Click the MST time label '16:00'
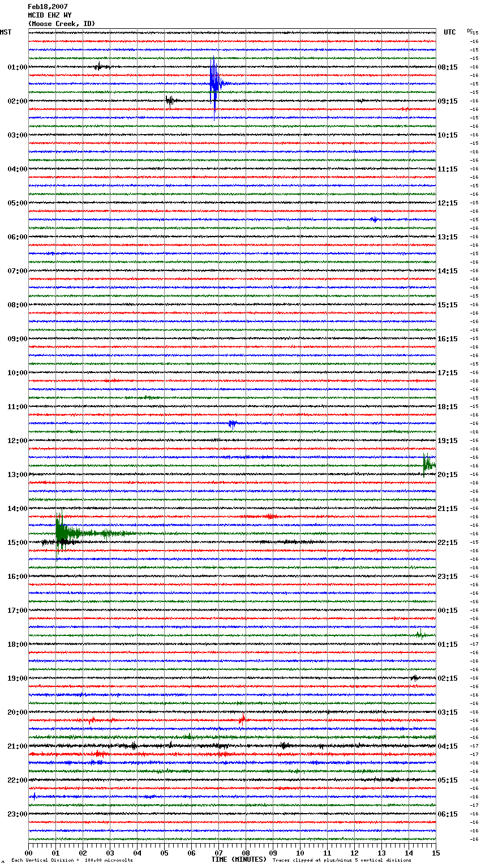481x868 pixels. pos(18,577)
